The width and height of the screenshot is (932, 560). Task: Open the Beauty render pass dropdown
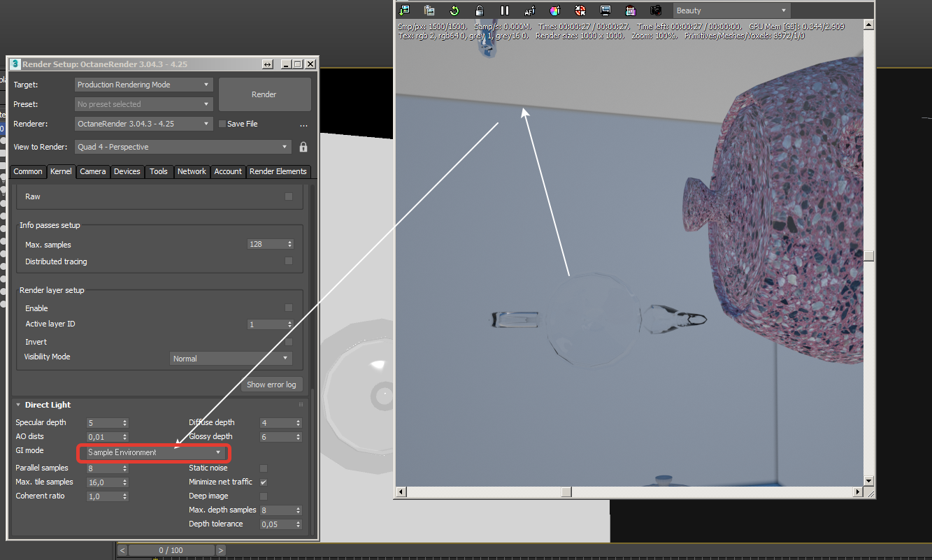click(731, 10)
